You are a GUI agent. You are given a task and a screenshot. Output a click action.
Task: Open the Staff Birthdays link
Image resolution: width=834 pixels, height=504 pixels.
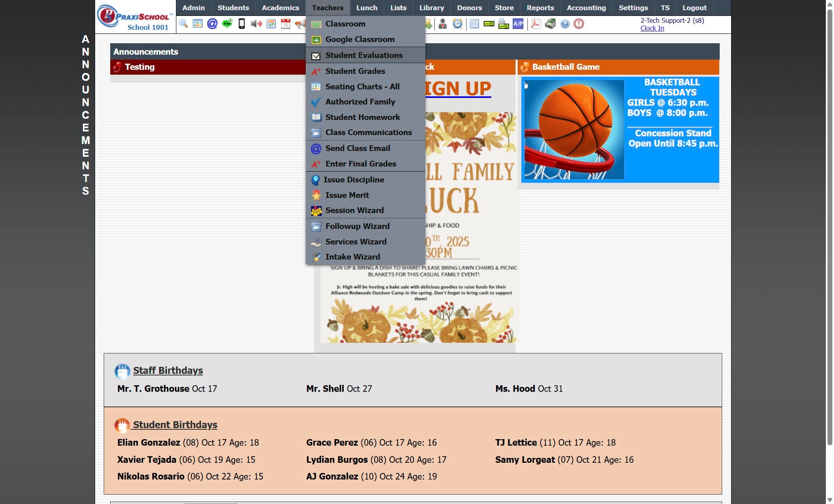point(168,370)
